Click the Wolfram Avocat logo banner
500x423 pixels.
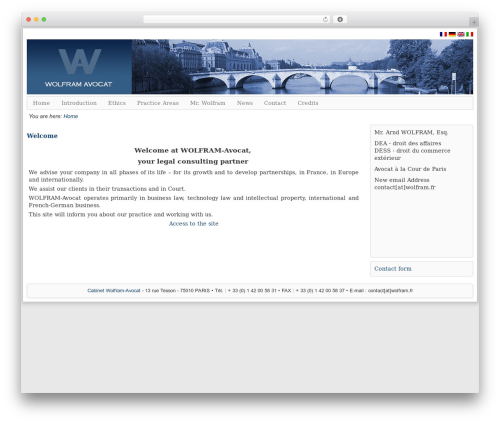click(79, 67)
